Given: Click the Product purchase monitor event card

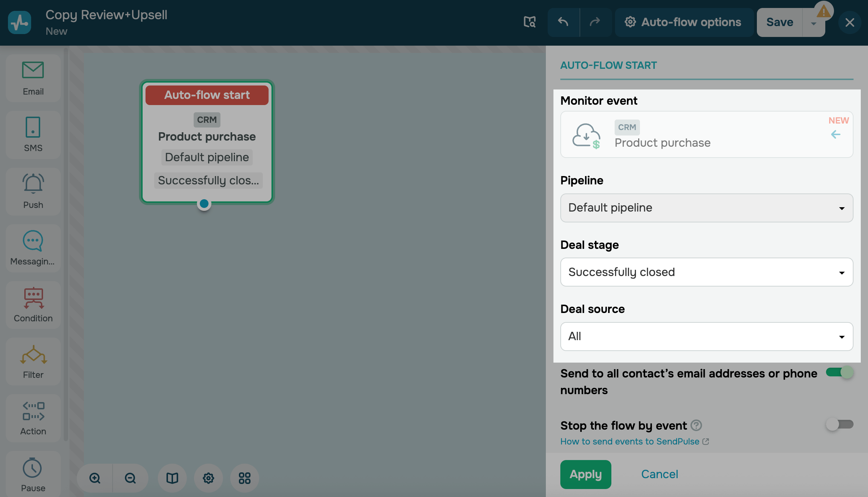Looking at the screenshot, I should point(706,135).
